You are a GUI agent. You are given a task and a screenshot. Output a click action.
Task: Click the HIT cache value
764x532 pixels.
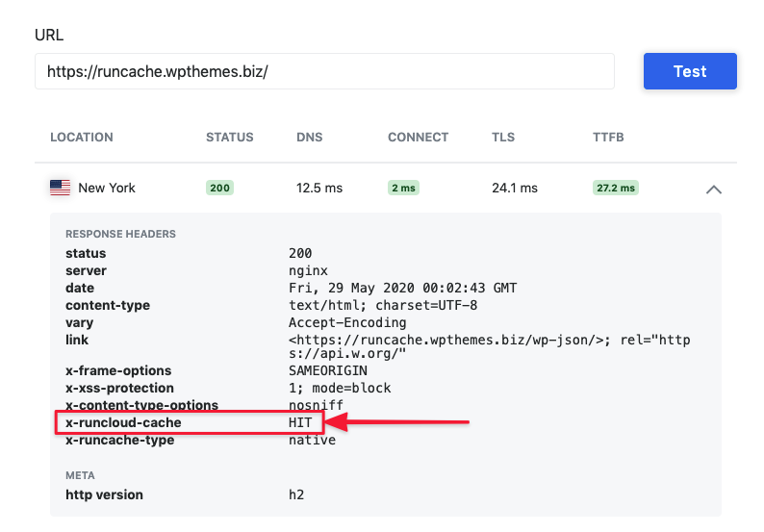pyautogui.click(x=301, y=422)
